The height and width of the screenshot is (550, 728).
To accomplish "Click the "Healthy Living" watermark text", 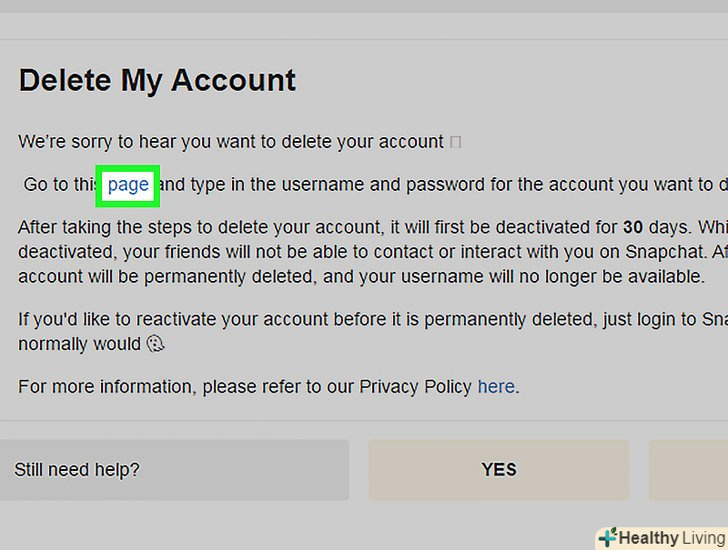I will [x=668, y=538].
